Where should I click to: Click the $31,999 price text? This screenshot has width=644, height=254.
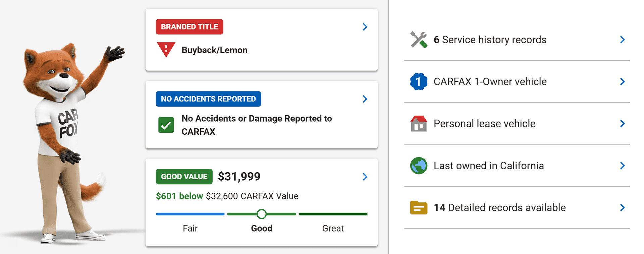click(x=239, y=176)
